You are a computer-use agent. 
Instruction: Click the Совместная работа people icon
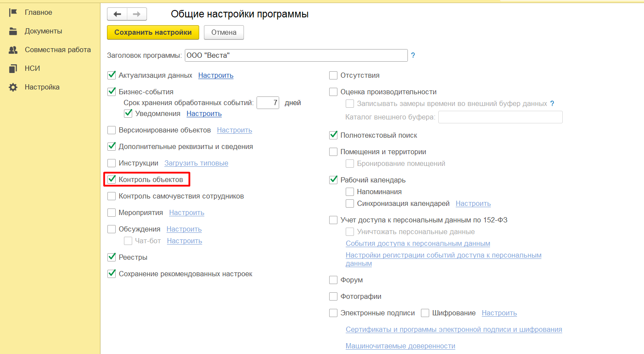[13, 50]
